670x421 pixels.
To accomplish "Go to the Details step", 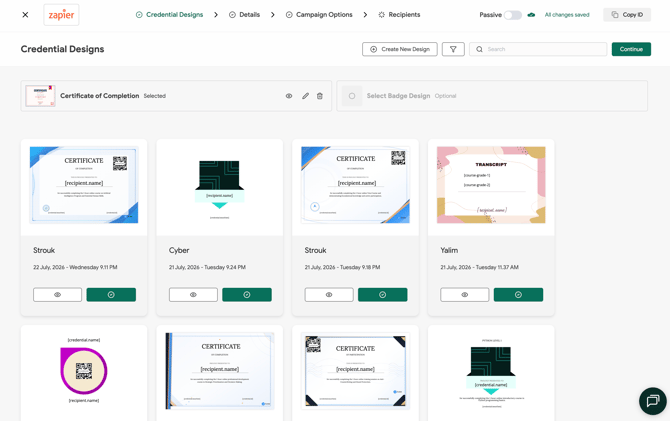I will coord(244,15).
